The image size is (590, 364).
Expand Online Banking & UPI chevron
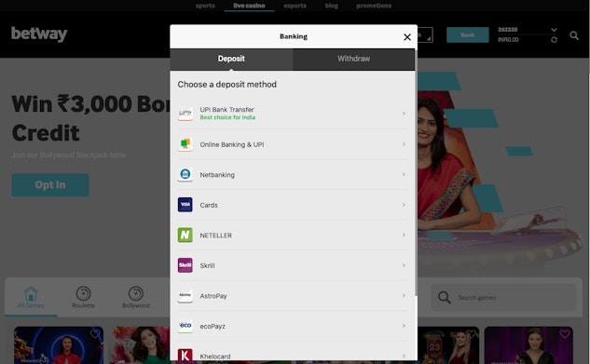pos(404,144)
